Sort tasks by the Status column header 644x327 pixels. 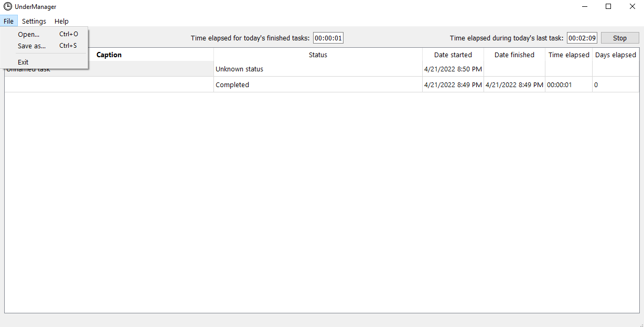[317, 55]
